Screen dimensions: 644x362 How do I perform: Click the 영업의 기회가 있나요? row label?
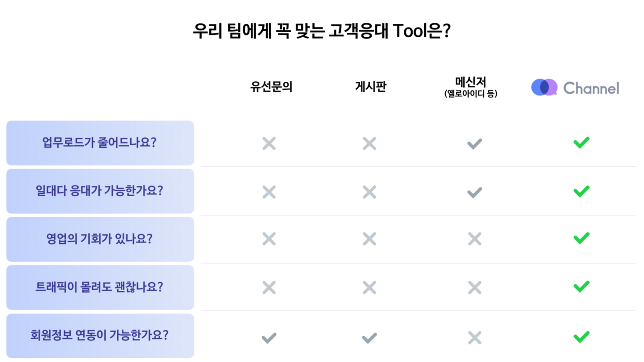tap(99, 239)
